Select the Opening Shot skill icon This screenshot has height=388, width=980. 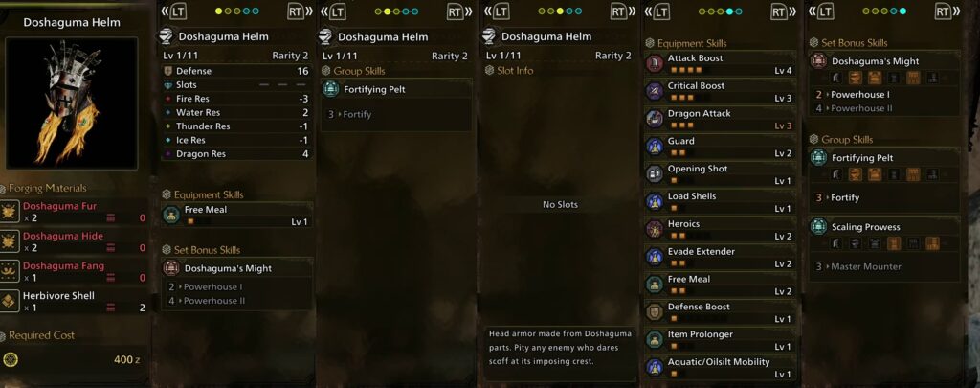coord(655,173)
